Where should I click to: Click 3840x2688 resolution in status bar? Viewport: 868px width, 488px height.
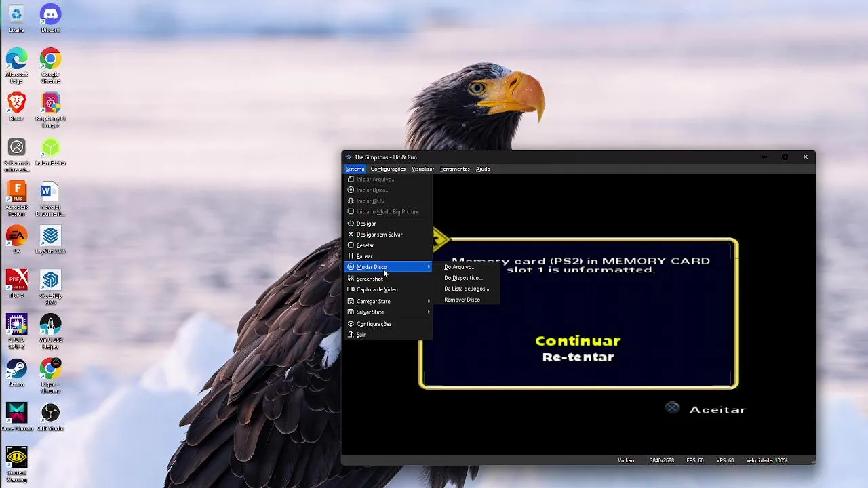(x=662, y=460)
